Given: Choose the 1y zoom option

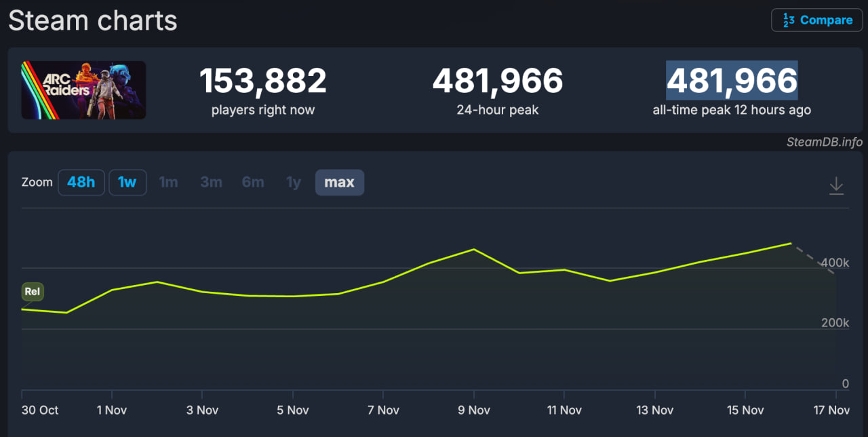Looking at the screenshot, I should (x=294, y=183).
